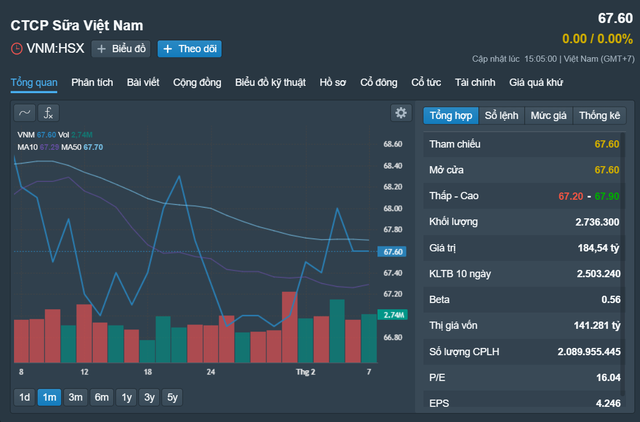
Task: Click the MA10 indicator legend label
Action: 27,147
